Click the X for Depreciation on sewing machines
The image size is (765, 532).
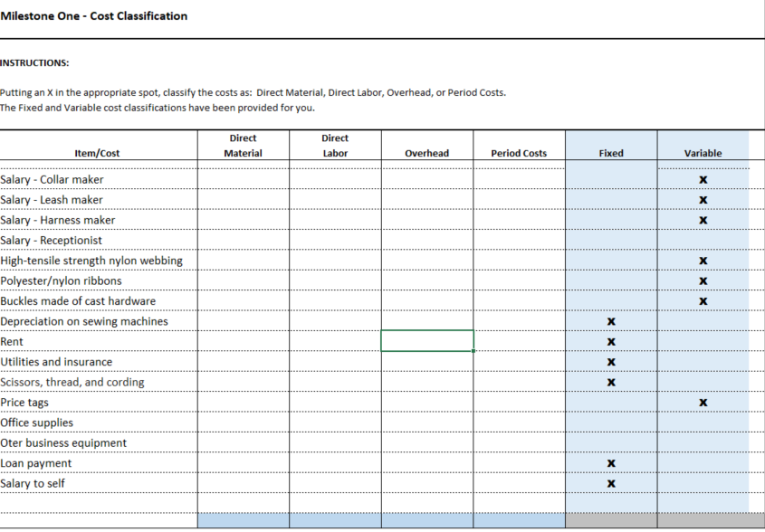pos(611,321)
